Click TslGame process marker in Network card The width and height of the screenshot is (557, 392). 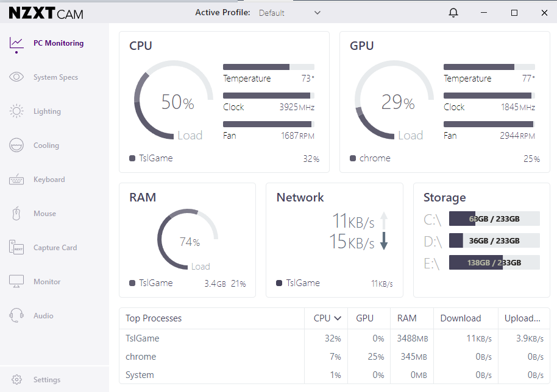(x=279, y=283)
